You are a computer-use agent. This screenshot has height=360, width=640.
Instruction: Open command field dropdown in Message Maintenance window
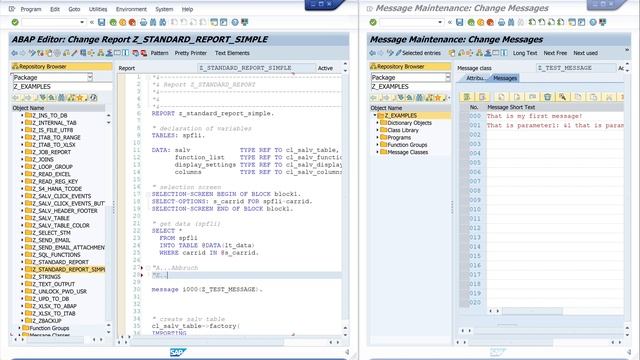[440, 22]
